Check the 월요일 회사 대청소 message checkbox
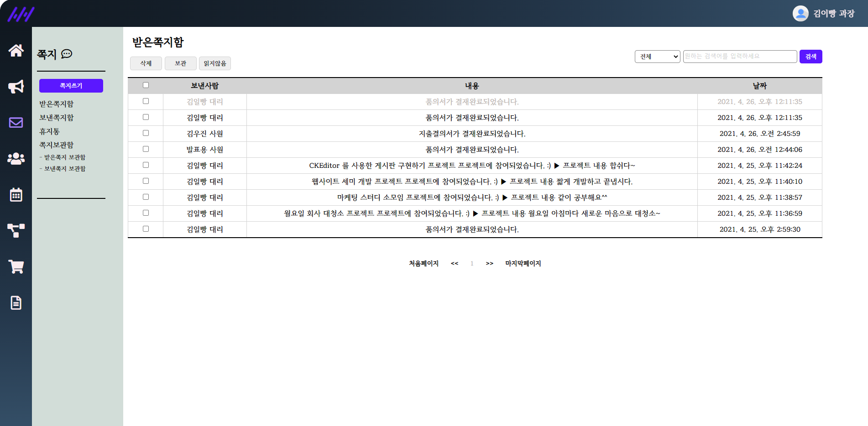The image size is (868, 426). [x=146, y=213]
